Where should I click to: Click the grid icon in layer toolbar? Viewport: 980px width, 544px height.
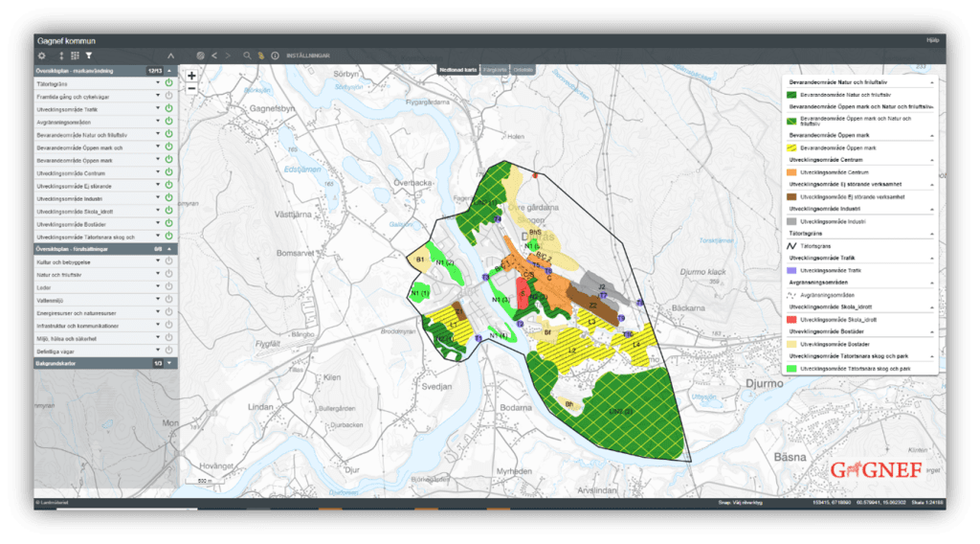[76, 57]
